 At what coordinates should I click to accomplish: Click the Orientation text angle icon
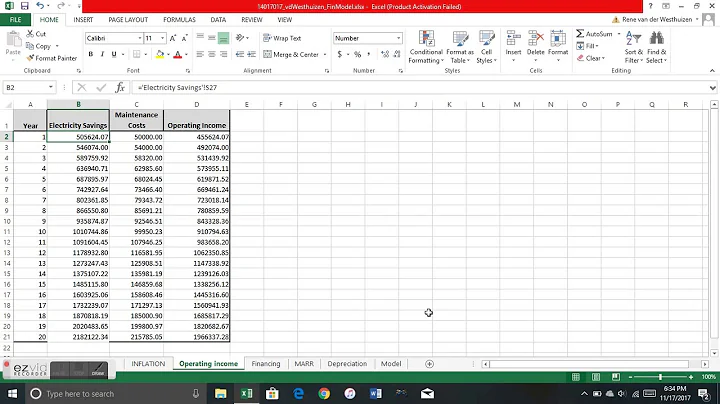(240, 38)
